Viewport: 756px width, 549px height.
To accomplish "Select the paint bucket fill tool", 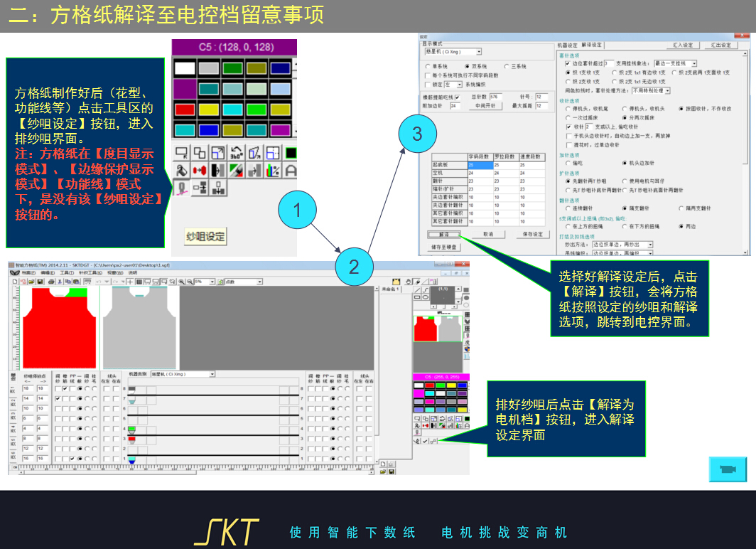I will (x=182, y=171).
